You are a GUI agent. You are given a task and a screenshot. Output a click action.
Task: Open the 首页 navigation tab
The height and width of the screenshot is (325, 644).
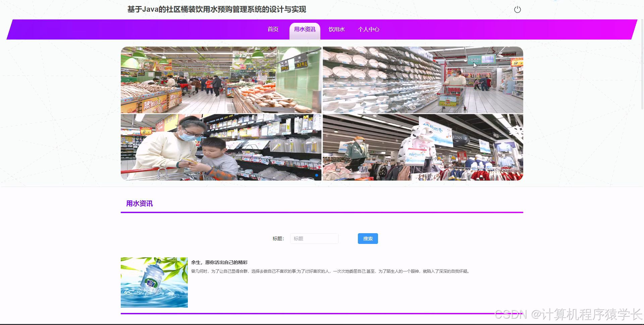coord(273,29)
